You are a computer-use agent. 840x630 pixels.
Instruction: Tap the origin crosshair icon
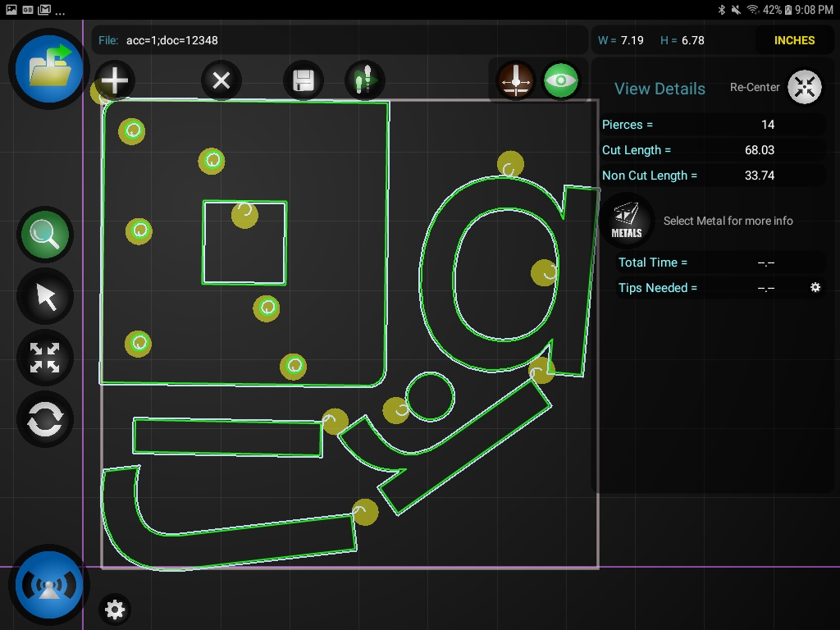click(x=516, y=80)
